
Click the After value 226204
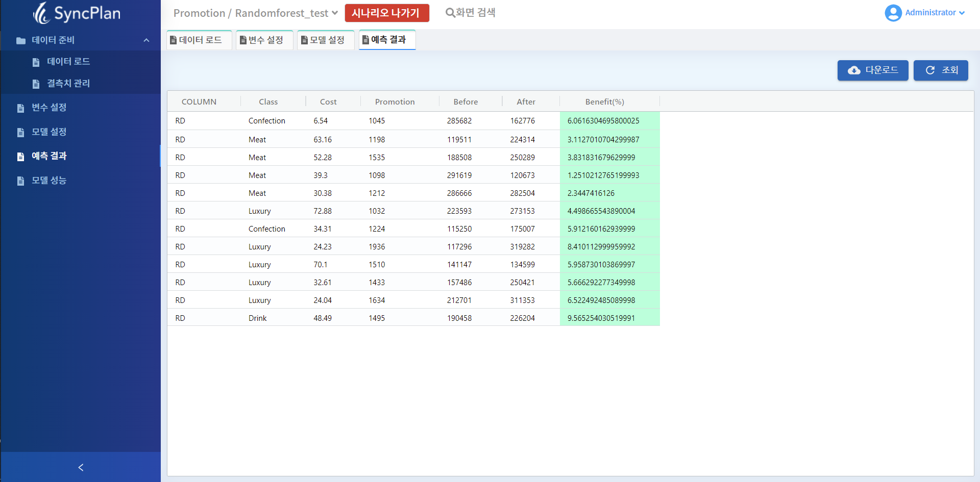pos(523,318)
